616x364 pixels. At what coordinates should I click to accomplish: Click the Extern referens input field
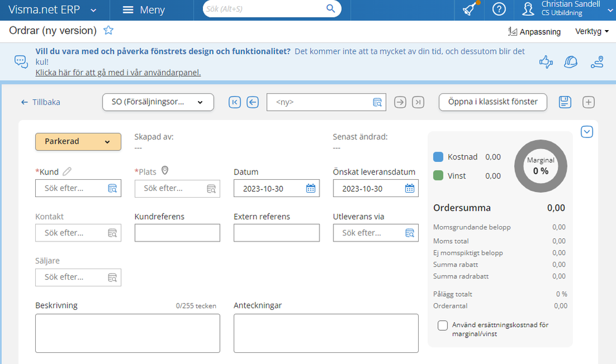click(x=277, y=233)
